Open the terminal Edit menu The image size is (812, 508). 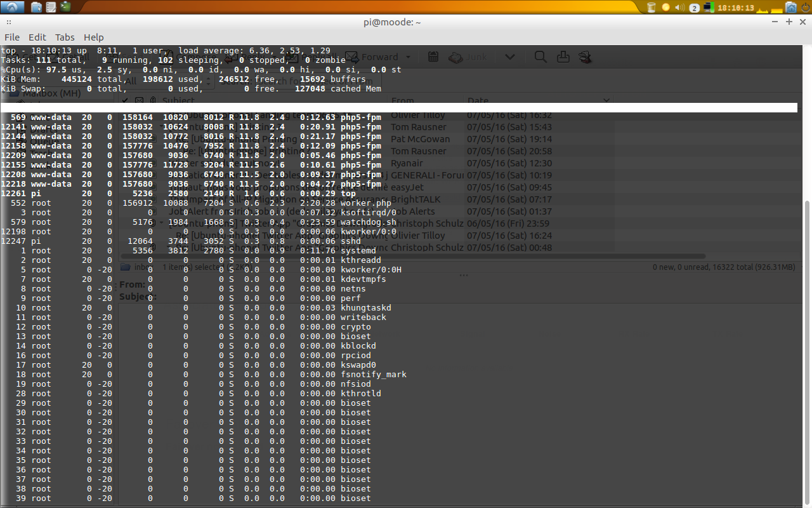click(37, 37)
